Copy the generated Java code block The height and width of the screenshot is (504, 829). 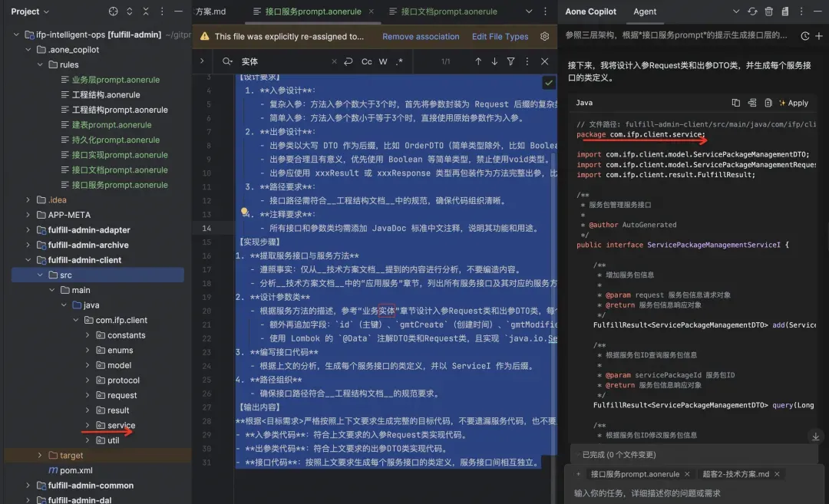735,103
